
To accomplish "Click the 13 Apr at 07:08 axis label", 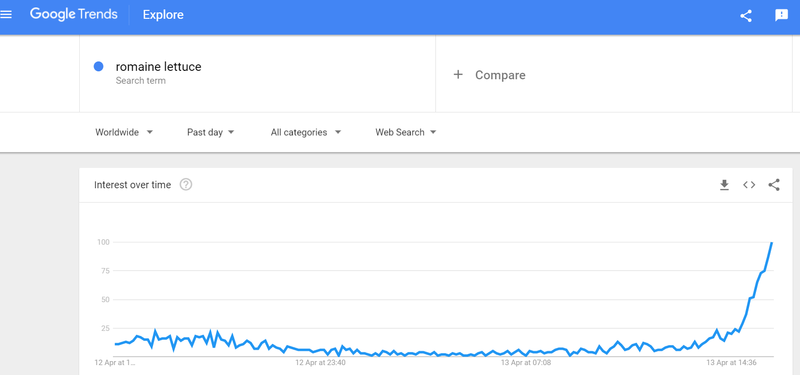I will click(x=526, y=363).
